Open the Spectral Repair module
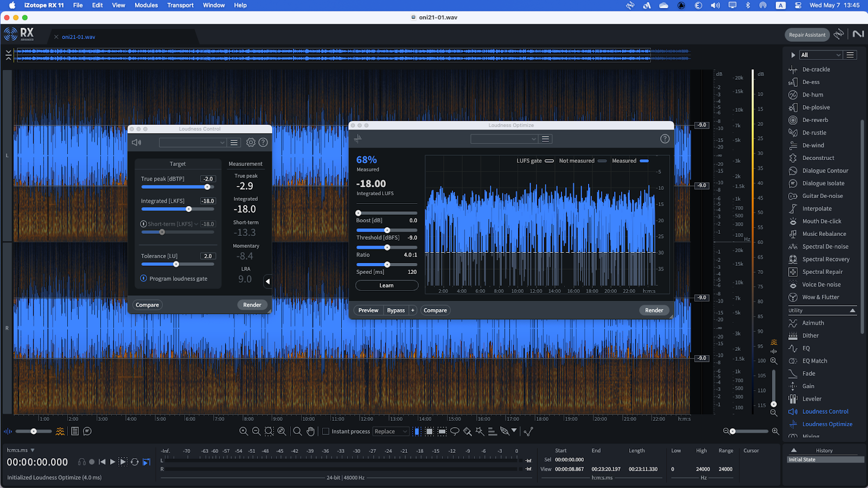Image resolution: width=868 pixels, height=488 pixels. [822, 272]
